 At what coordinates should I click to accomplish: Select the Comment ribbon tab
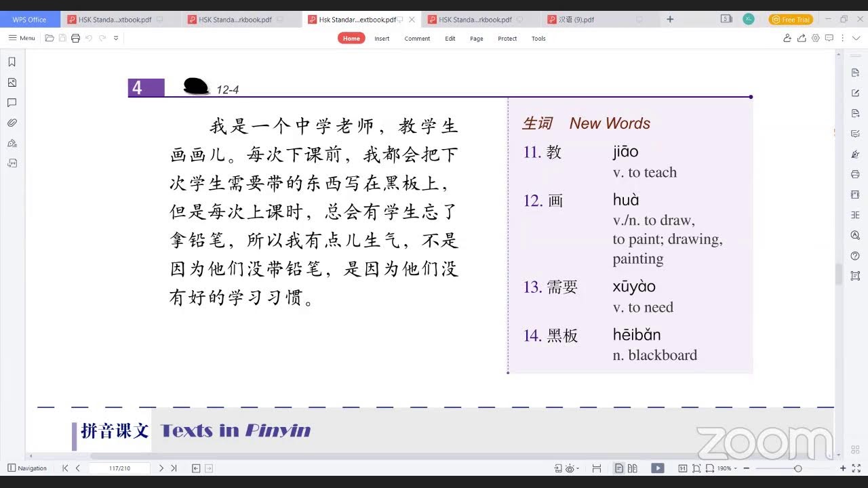coord(417,39)
